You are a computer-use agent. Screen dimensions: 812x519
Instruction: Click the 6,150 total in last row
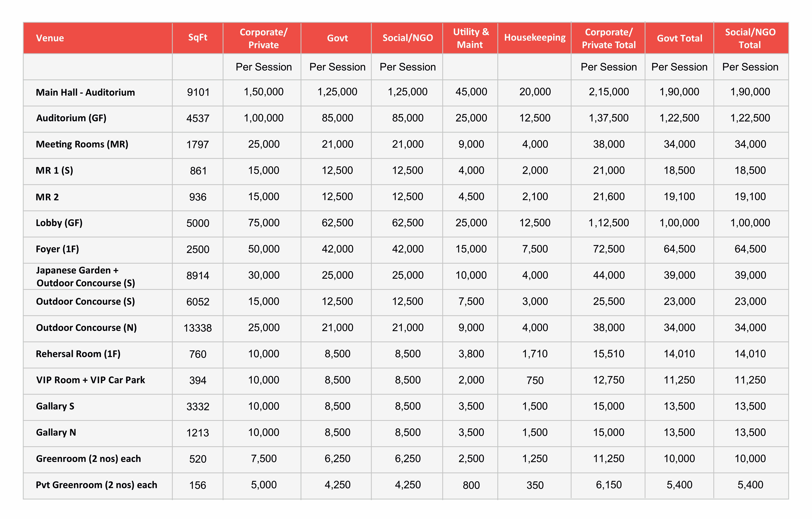tap(609, 485)
